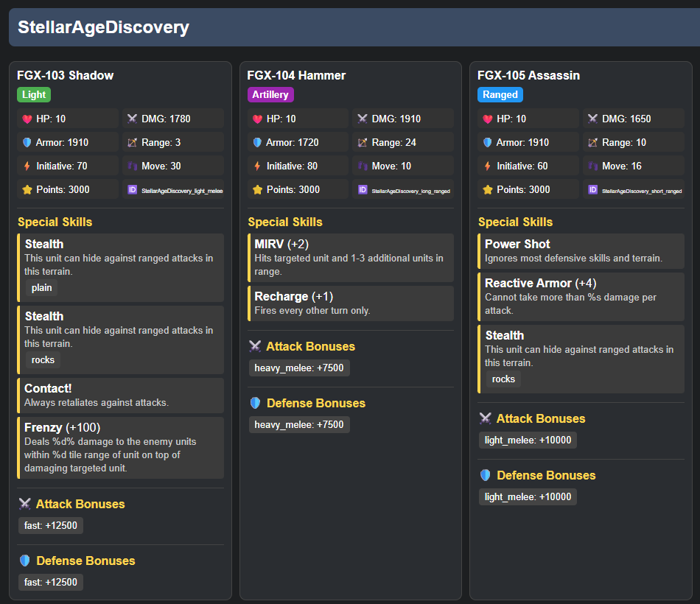Click the footprints Move icon on FGX-105 Assassin
This screenshot has width=700, height=604.
pos(593,166)
